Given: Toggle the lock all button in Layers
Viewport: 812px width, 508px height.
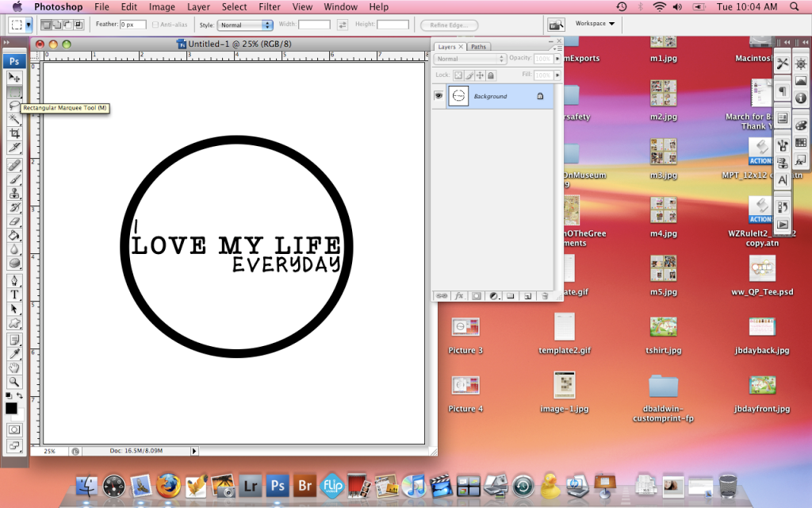Looking at the screenshot, I should 491,75.
